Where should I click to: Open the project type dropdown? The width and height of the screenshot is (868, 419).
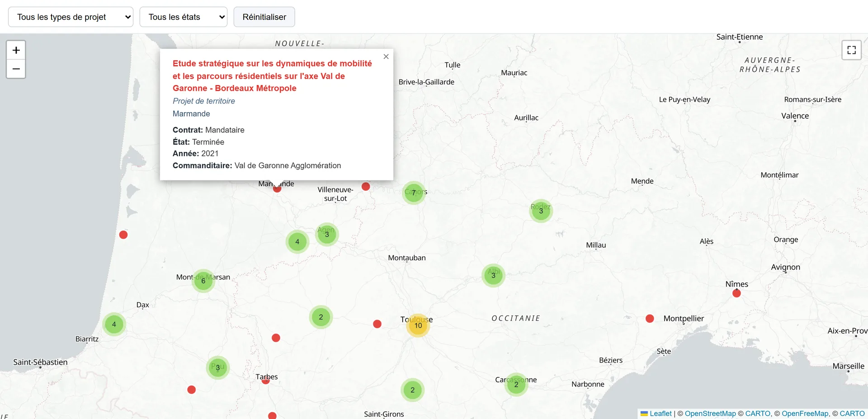coord(71,17)
